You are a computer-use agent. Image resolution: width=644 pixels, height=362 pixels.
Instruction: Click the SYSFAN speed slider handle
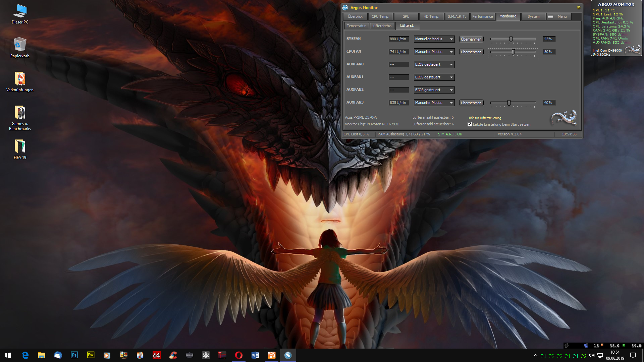click(511, 39)
